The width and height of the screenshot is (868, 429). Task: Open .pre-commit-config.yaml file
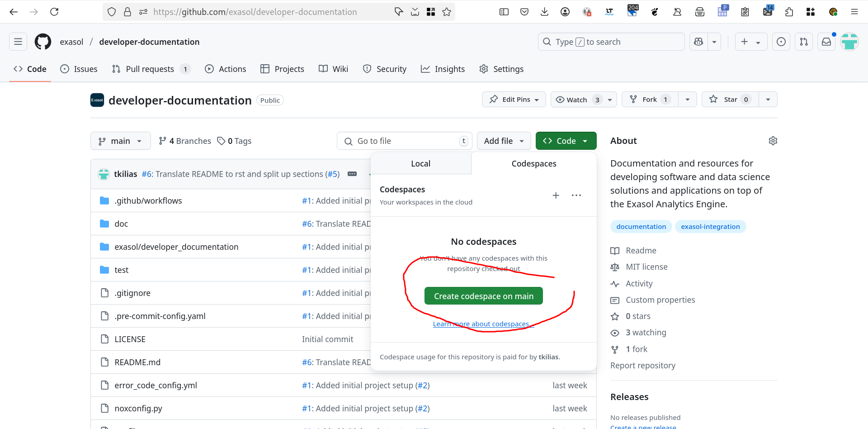pos(160,316)
